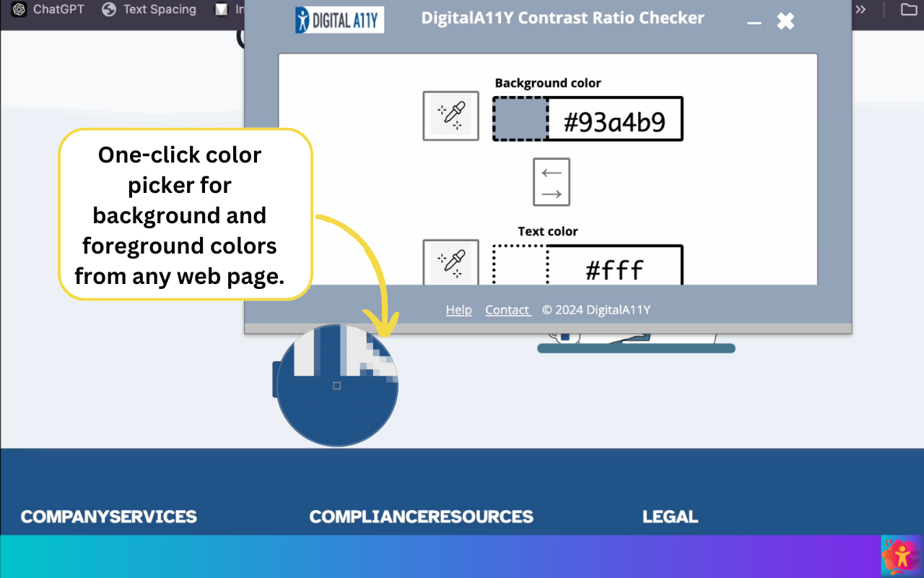Select the LEGAL footer heading
924x578 pixels.
[x=670, y=517]
